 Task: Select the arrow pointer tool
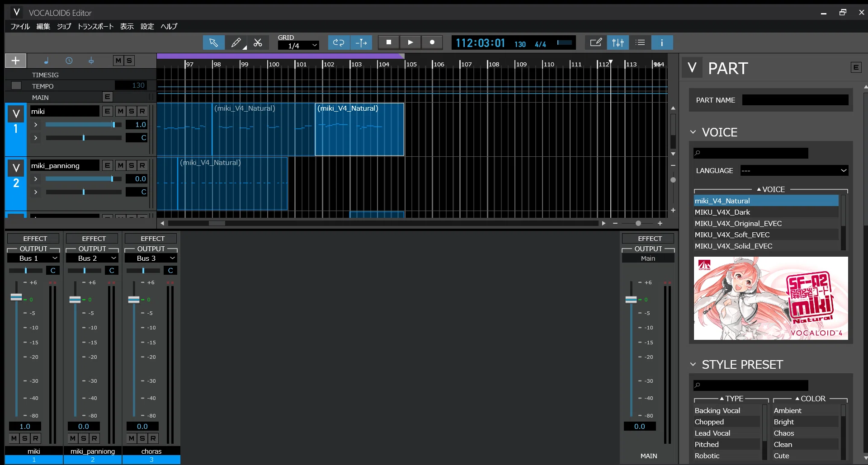(213, 42)
